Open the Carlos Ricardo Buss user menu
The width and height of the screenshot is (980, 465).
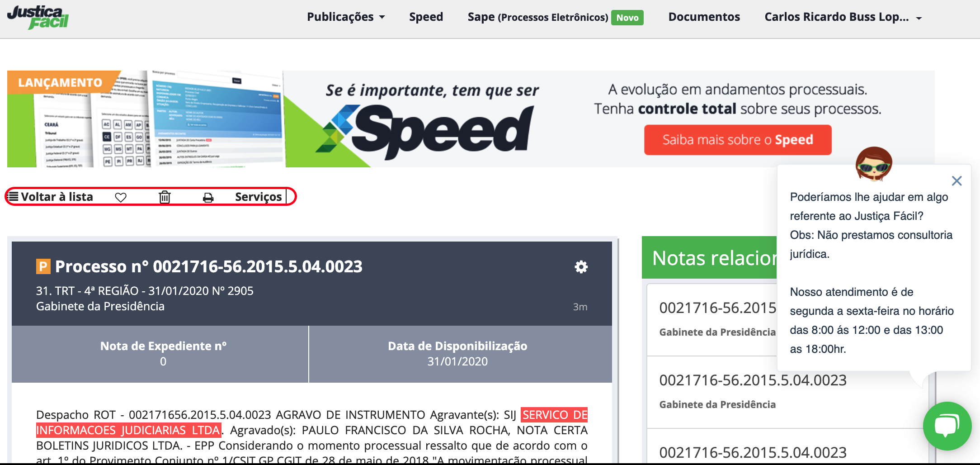pyautogui.click(x=843, y=17)
